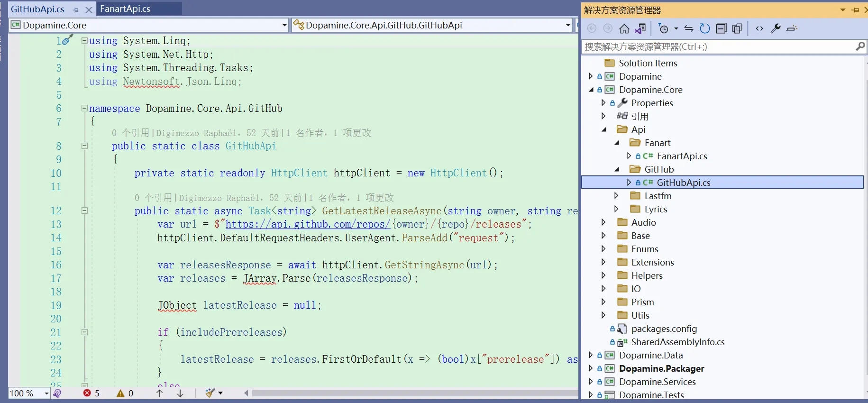The image size is (868, 403).
Task: Open the api.github.com repos URL link
Action: click(308, 224)
